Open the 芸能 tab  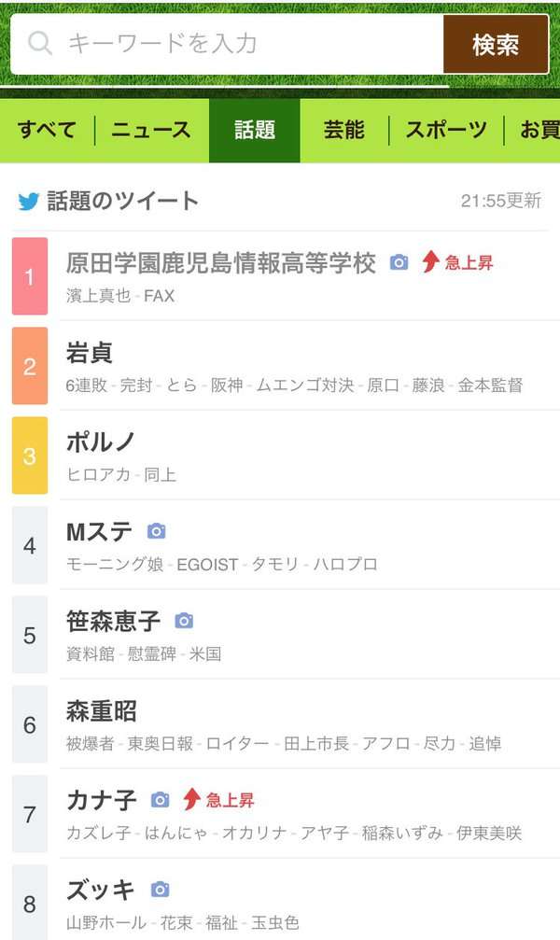click(344, 130)
